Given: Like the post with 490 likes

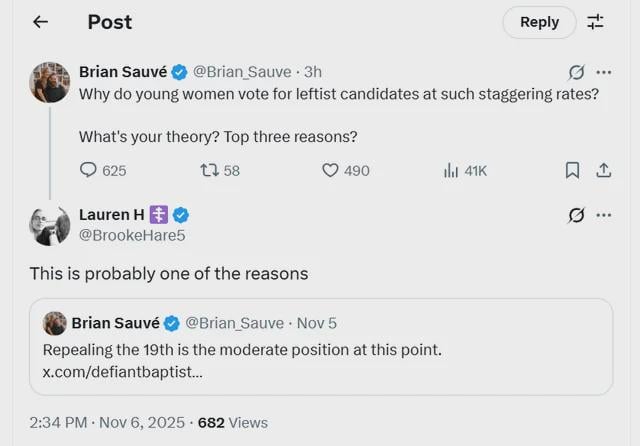Looking at the screenshot, I should point(331,170).
